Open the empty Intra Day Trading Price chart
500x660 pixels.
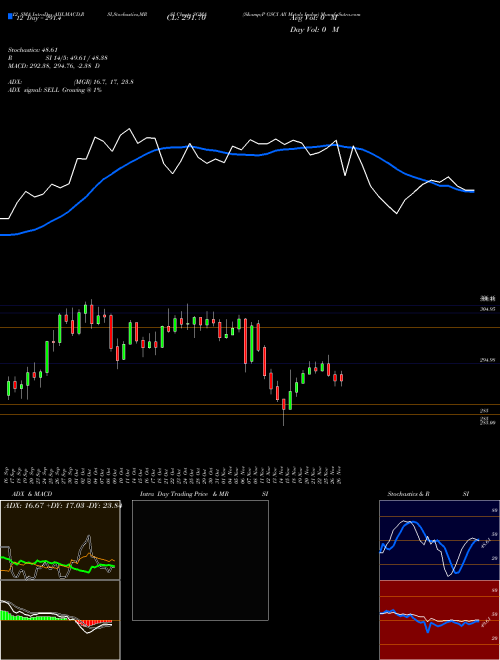pyautogui.click(x=200, y=560)
